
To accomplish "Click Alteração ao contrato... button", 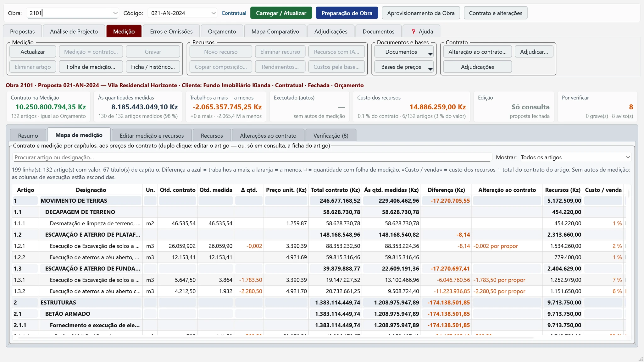I will (477, 52).
